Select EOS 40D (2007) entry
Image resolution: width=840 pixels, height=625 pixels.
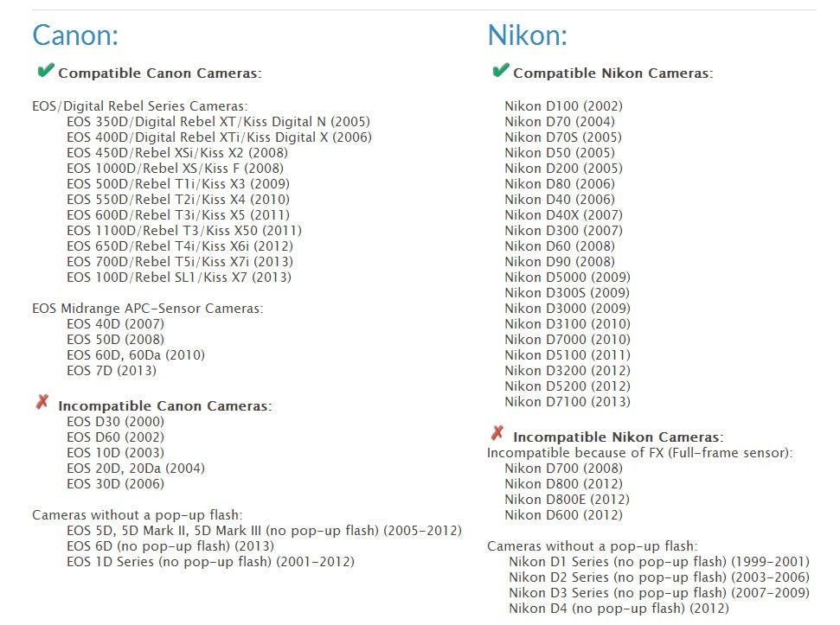(115, 323)
